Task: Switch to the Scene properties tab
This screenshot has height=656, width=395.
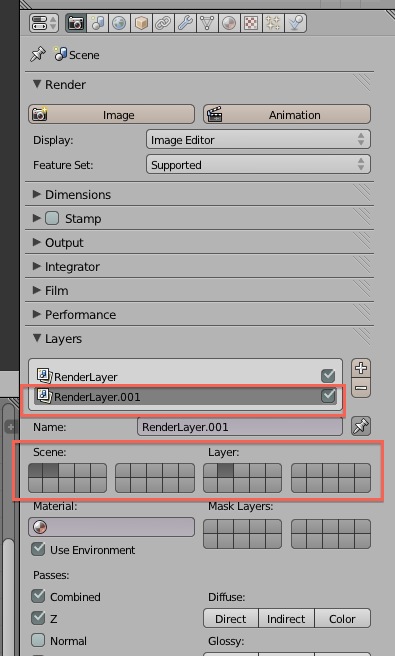Action: pyautogui.click(x=97, y=23)
